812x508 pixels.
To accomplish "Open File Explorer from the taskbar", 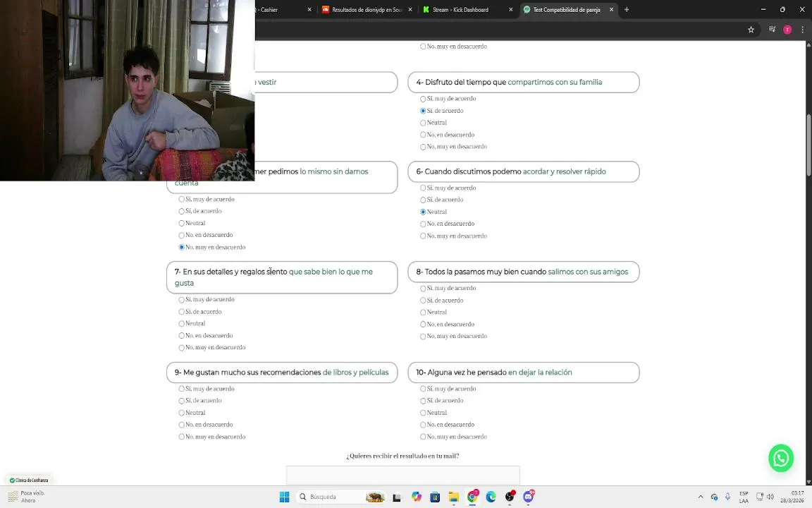I will pos(454,497).
